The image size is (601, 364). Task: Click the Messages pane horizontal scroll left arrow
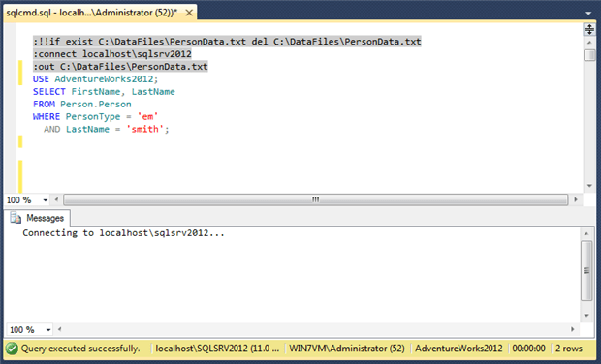coord(59,329)
